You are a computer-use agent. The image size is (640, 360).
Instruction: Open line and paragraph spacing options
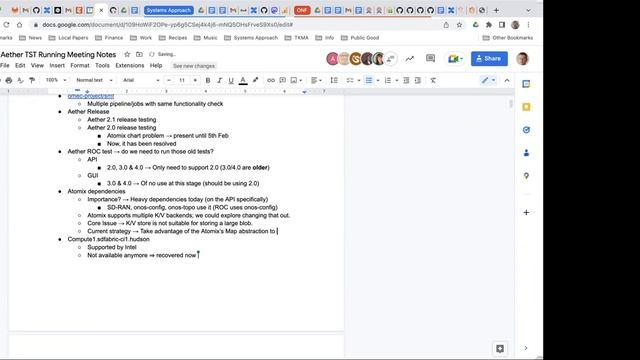click(x=334, y=80)
